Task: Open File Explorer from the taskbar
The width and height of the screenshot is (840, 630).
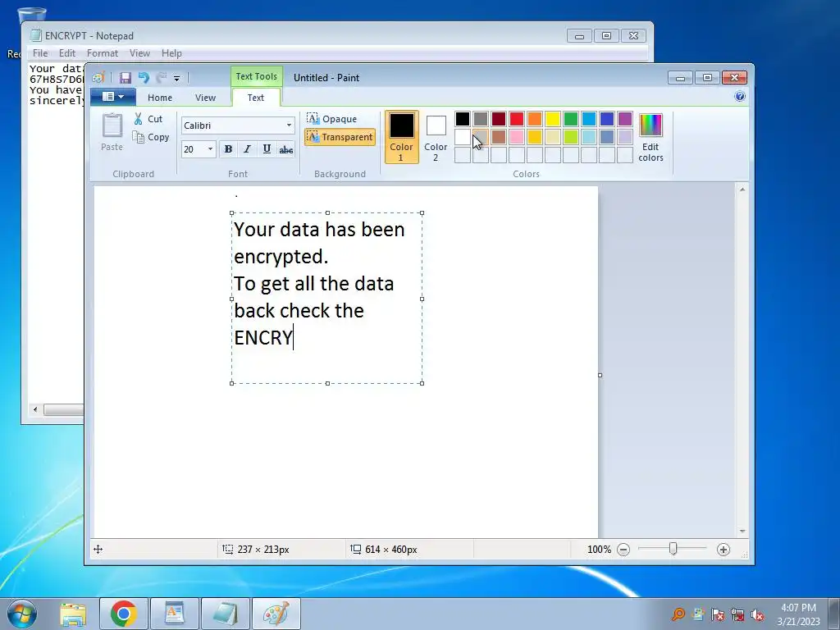Action: [x=73, y=614]
